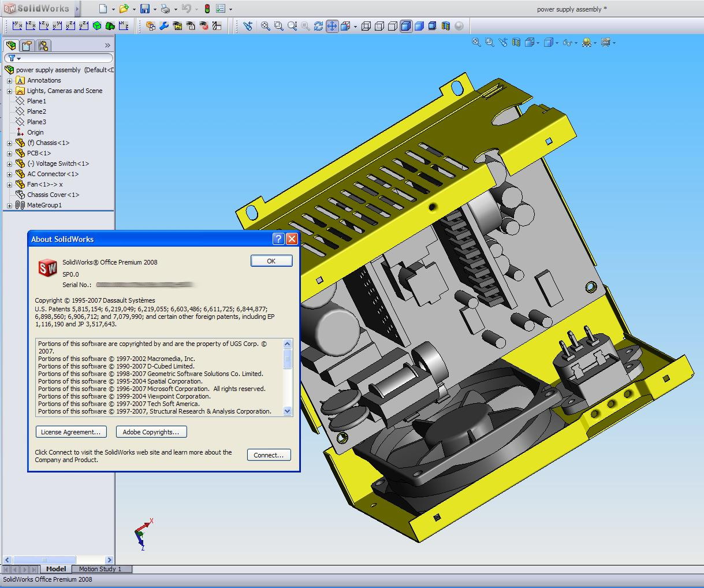Screen dimensions: 704x588
Task: Expand the Chassis<1> component node
Action: coord(9,143)
